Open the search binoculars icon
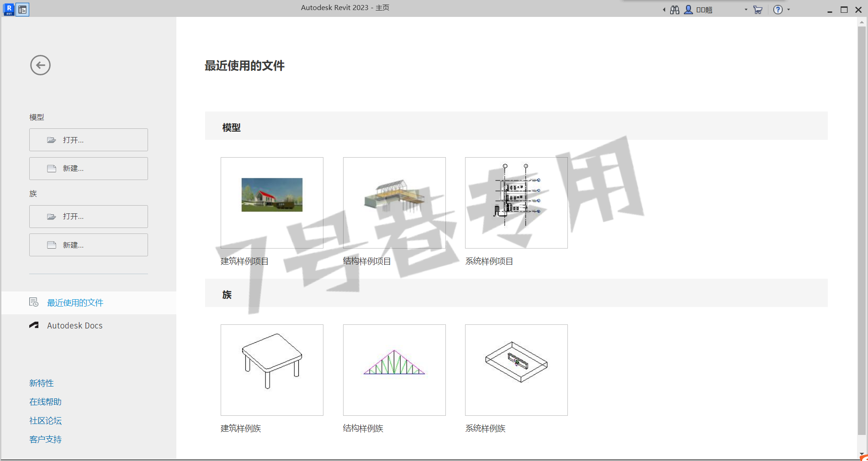The image size is (868, 461). [x=675, y=10]
